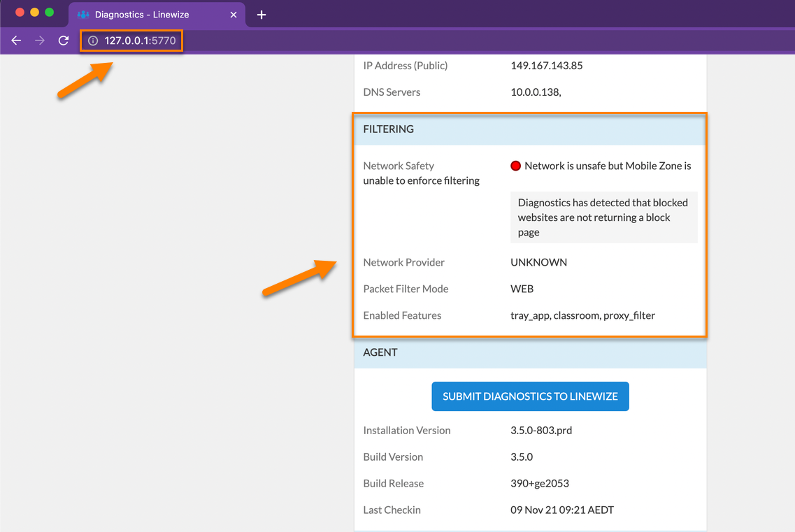Select DNS server value 10.0.0.138

pos(536,92)
